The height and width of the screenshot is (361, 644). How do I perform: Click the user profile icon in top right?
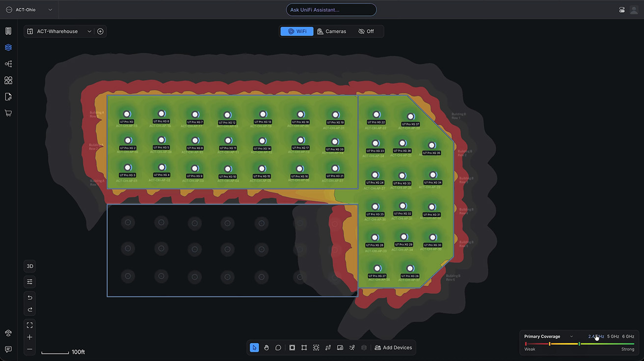(x=634, y=10)
